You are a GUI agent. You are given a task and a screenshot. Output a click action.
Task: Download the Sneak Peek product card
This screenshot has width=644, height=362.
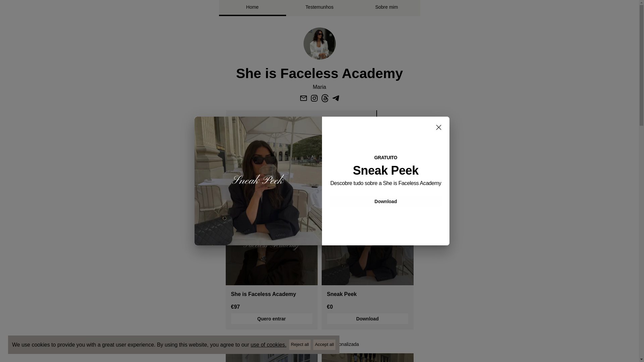pos(367,319)
